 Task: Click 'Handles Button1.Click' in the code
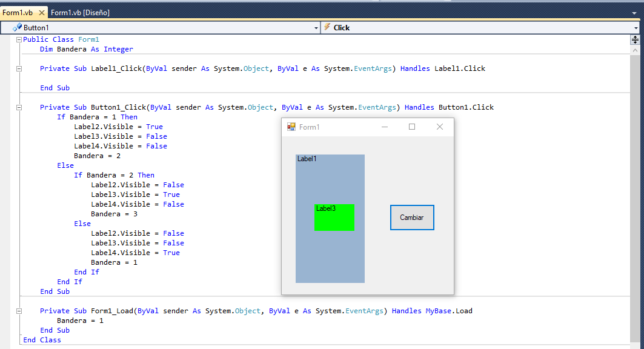tap(449, 107)
